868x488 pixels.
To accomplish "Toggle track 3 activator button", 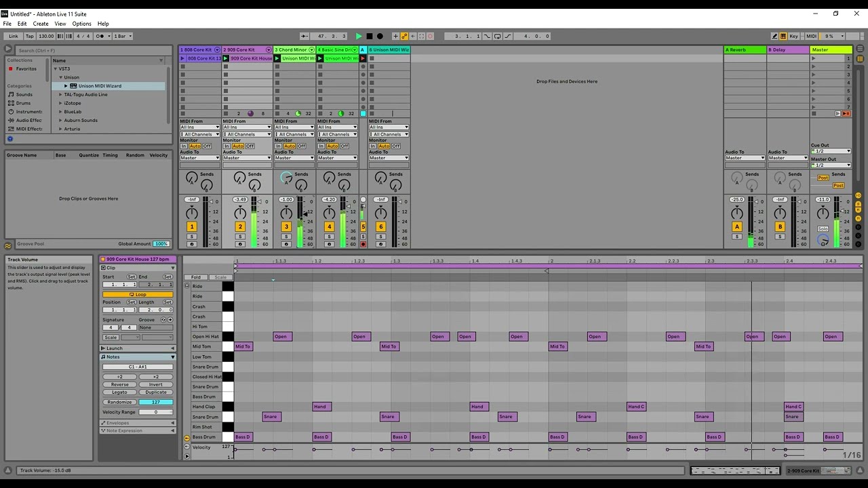I will [x=286, y=227].
